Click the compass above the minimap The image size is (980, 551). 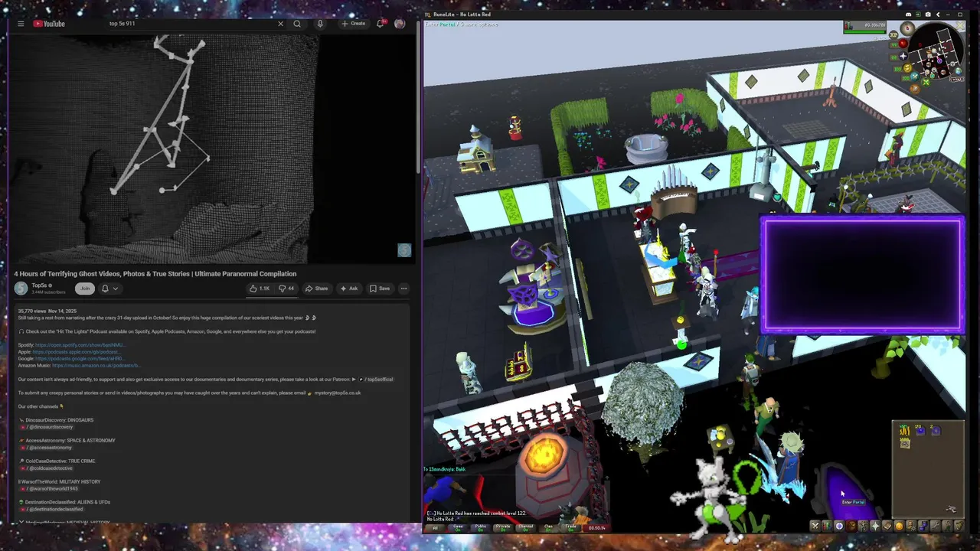pyautogui.click(x=908, y=28)
